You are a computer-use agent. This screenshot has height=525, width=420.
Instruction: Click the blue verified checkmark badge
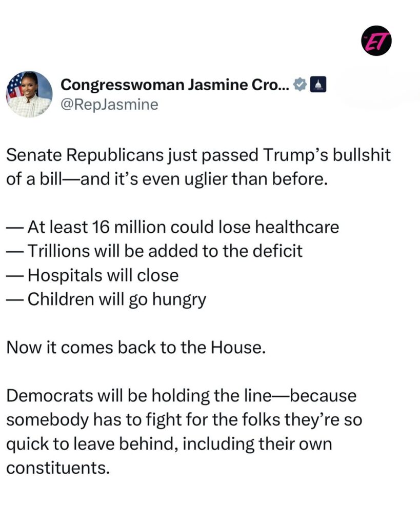tap(301, 85)
